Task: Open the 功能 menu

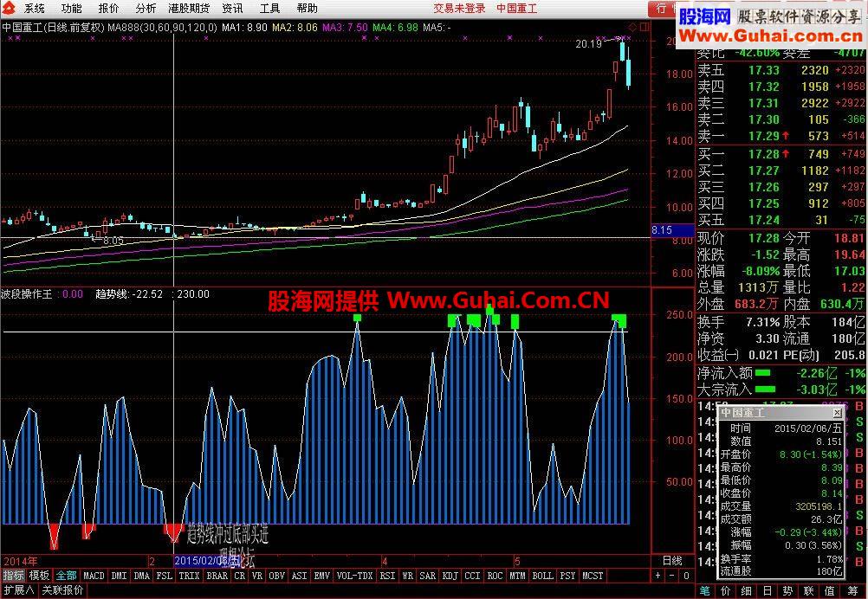Action: (71, 9)
